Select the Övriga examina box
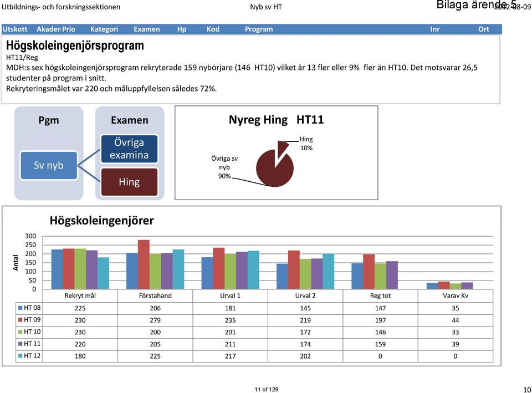Viewport: 532px width, 393px height. 129,149
